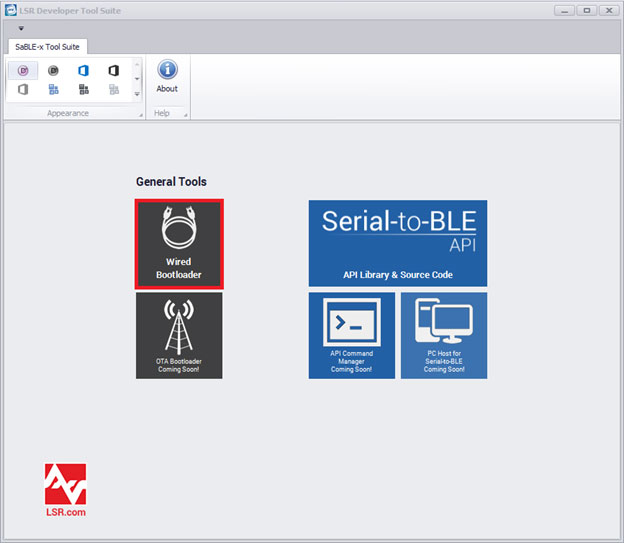Select the light gray tiles skin icon

(114, 89)
